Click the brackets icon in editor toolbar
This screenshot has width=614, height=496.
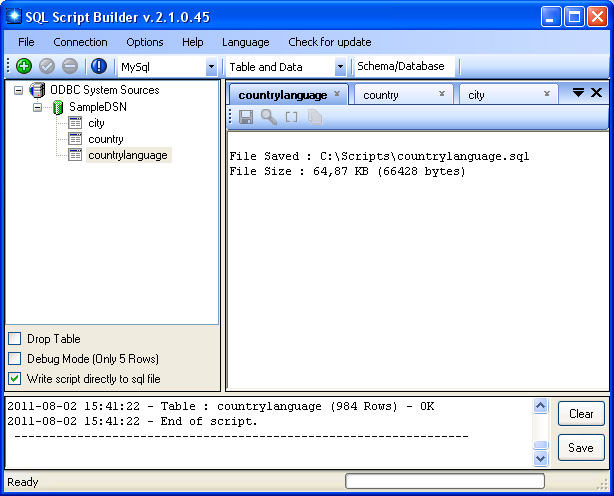(292, 117)
